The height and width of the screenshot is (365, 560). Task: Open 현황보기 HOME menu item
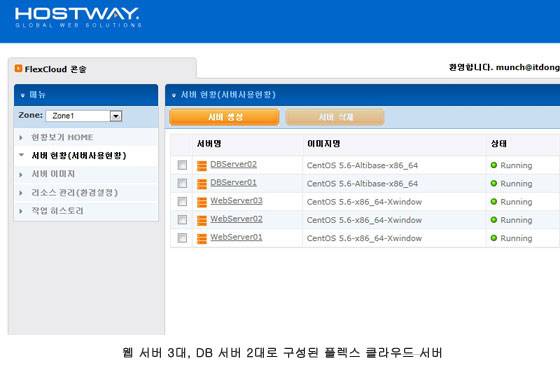tap(62, 138)
